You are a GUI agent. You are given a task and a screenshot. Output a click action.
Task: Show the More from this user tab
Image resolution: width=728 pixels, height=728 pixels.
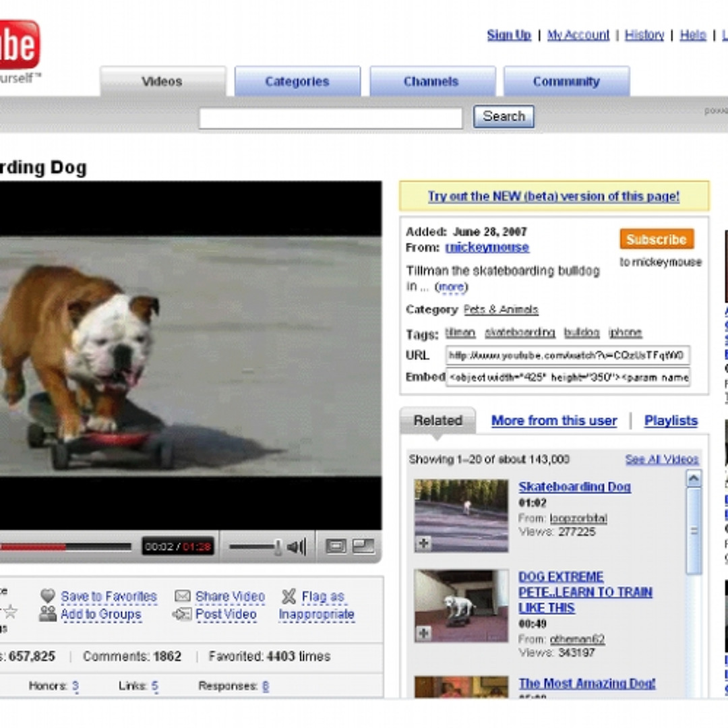(553, 421)
